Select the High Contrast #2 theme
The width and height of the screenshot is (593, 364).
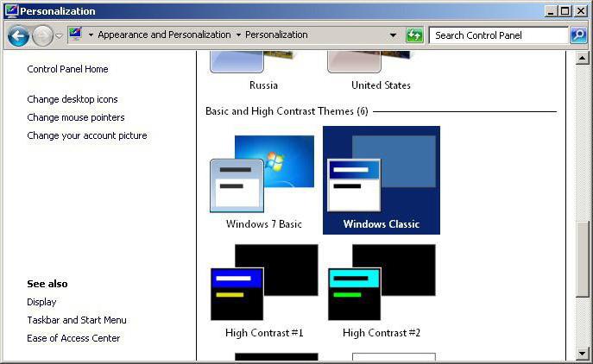[382, 291]
